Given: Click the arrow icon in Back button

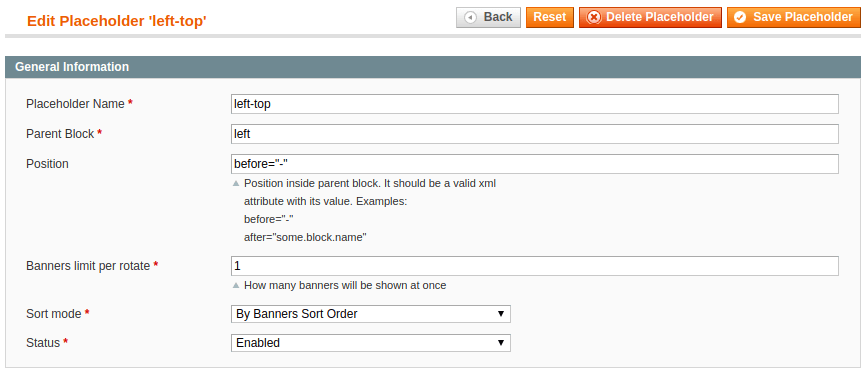Looking at the screenshot, I should [x=471, y=18].
